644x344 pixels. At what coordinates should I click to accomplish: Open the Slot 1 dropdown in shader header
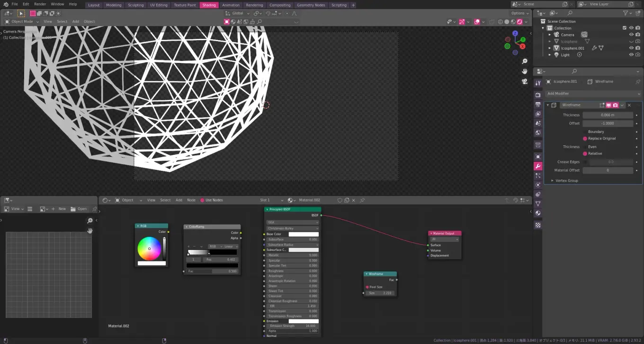pos(270,200)
